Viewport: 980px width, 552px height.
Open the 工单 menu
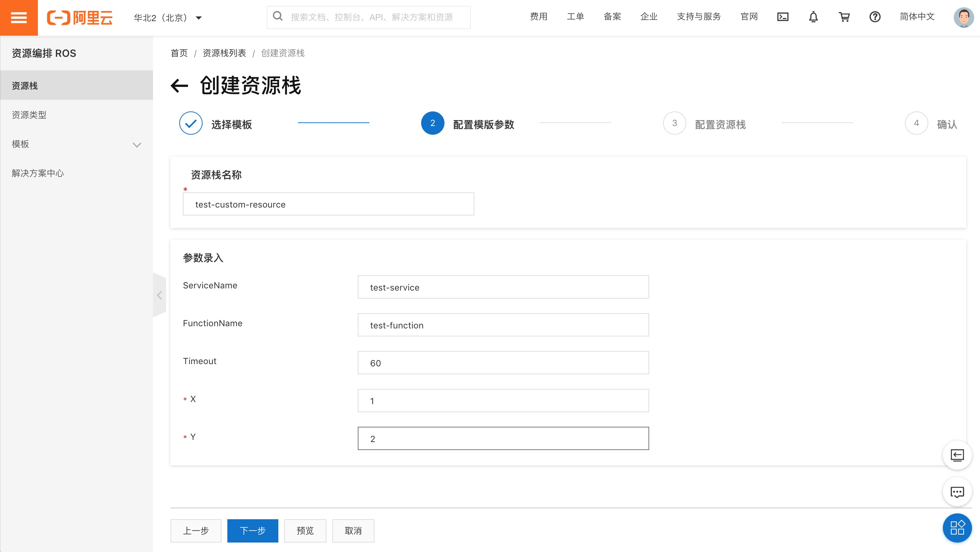click(x=575, y=17)
